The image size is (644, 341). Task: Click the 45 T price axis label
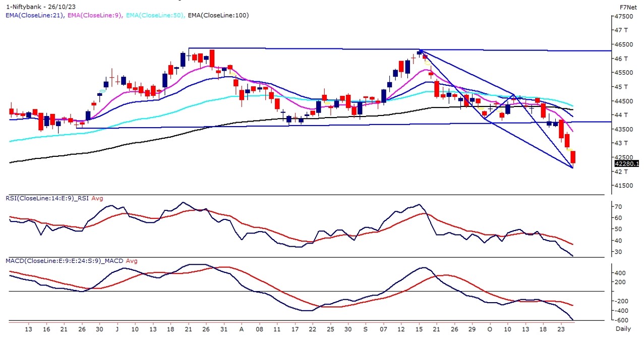coord(621,87)
